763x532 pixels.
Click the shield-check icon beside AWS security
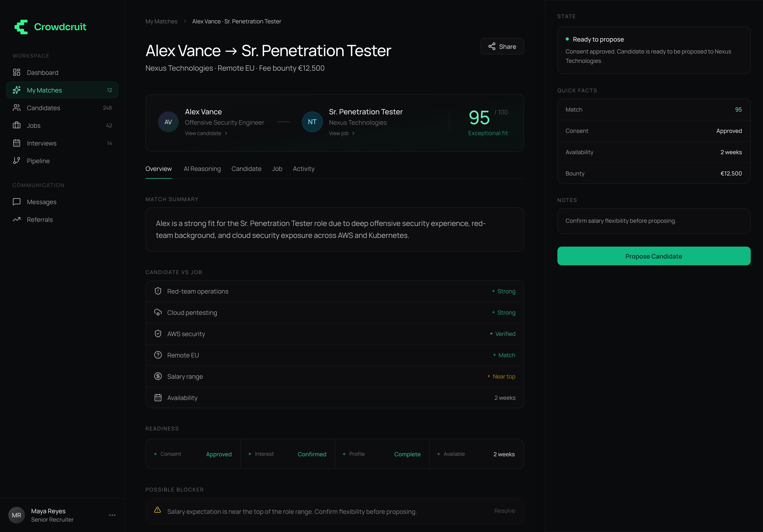[158, 333]
